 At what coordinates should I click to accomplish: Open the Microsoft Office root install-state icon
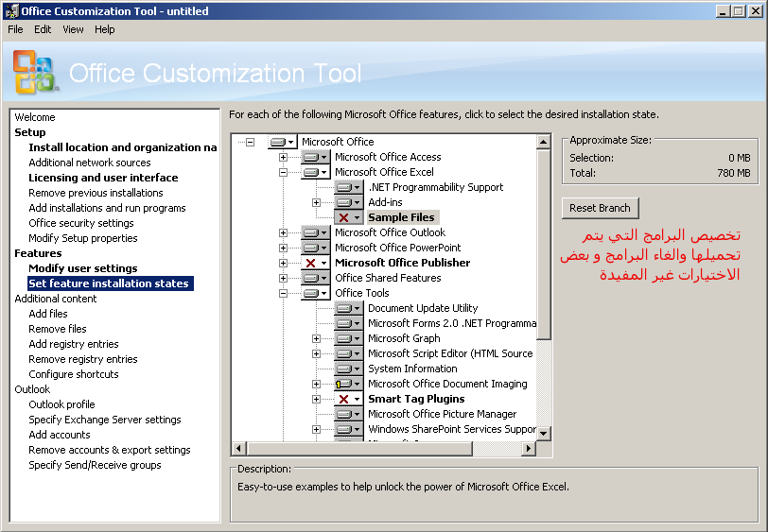pos(282,142)
